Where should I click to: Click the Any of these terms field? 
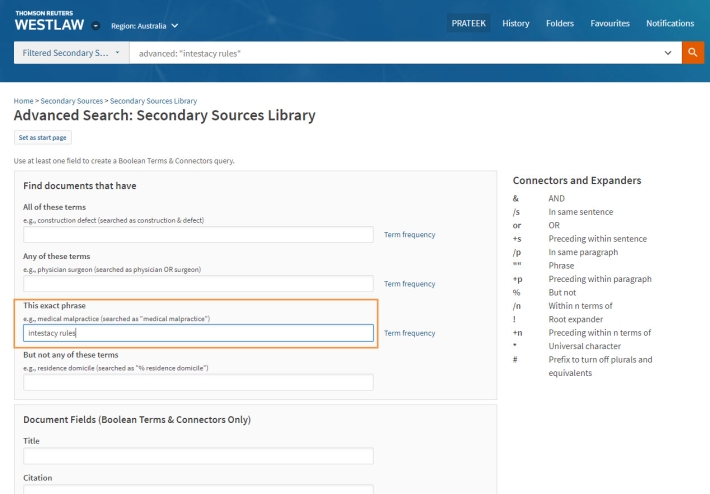[x=198, y=283]
